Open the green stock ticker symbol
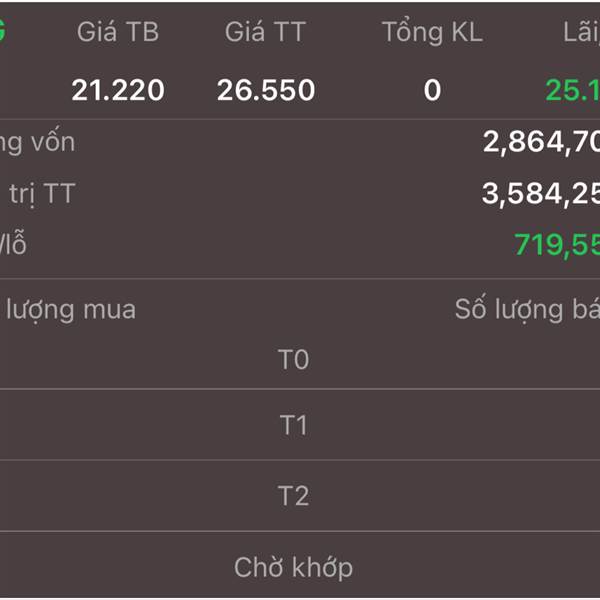The width and height of the screenshot is (600, 600). point(3,29)
